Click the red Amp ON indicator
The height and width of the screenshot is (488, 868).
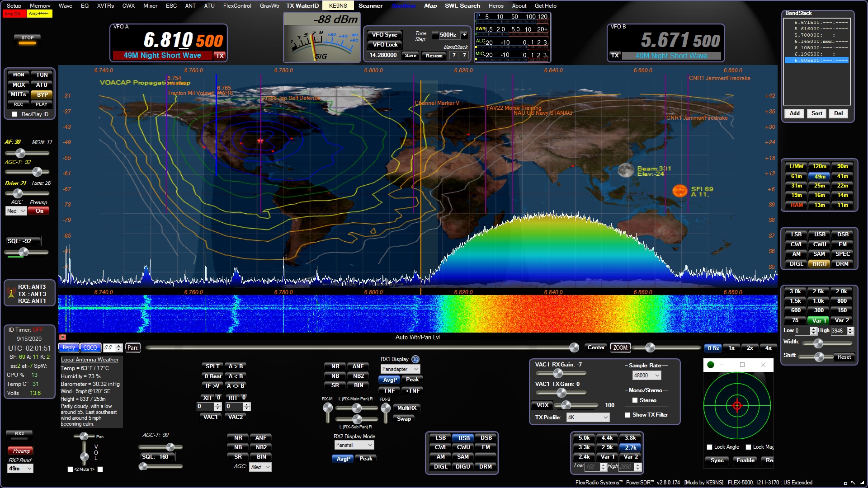click(x=14, y=14)
